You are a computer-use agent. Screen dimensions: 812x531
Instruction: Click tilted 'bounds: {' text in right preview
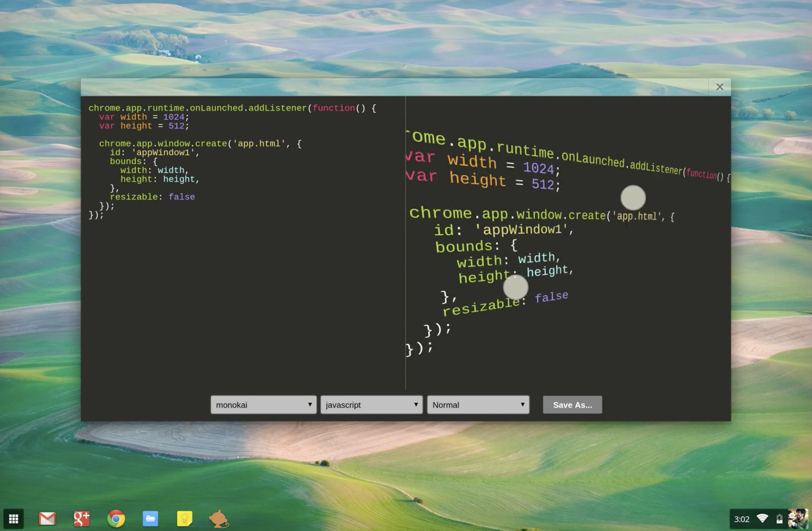pos(476,246)
